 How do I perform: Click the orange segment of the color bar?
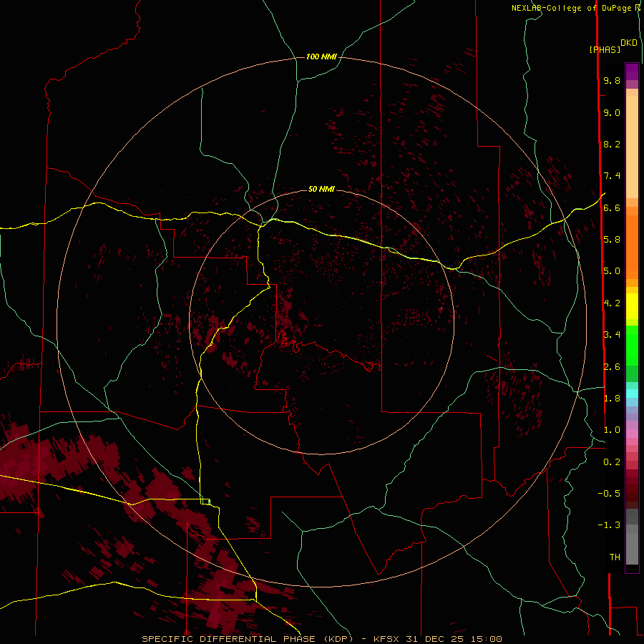click(x=632, y=247)
